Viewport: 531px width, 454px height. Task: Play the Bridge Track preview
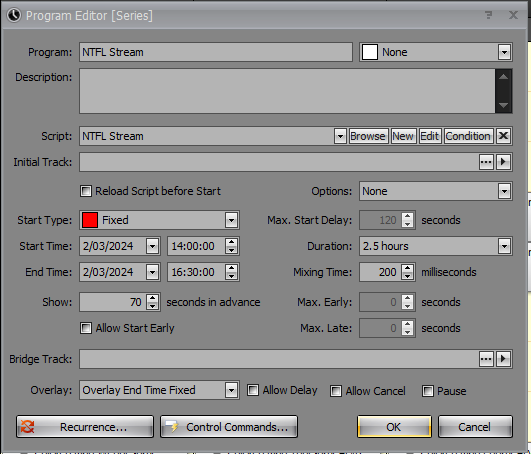click(503, 359)
